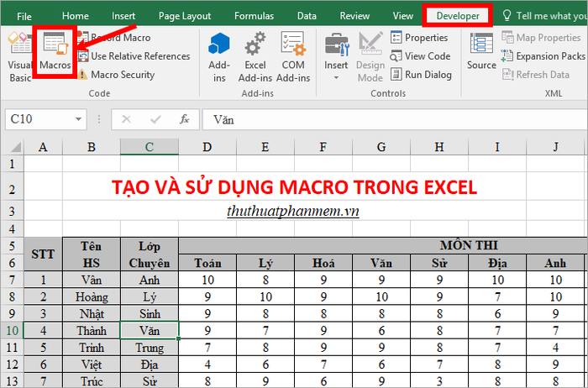
Task: Click the Tell me what you want search
Action: point(545,16)
